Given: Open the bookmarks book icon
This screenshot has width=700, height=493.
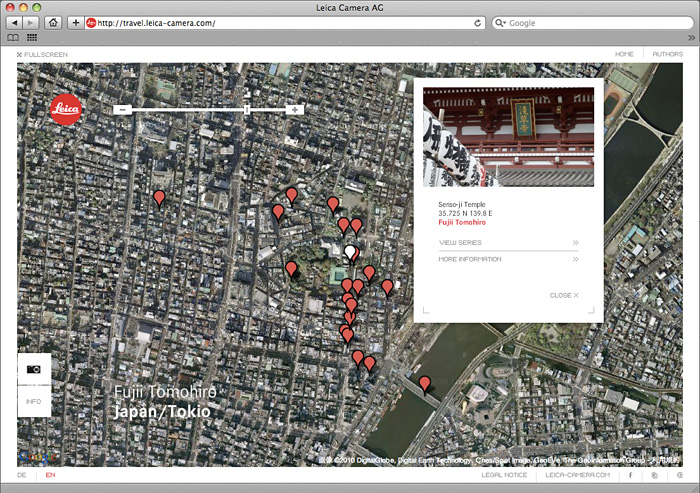Looking at the screenshot, I should (x=13, y=38).
